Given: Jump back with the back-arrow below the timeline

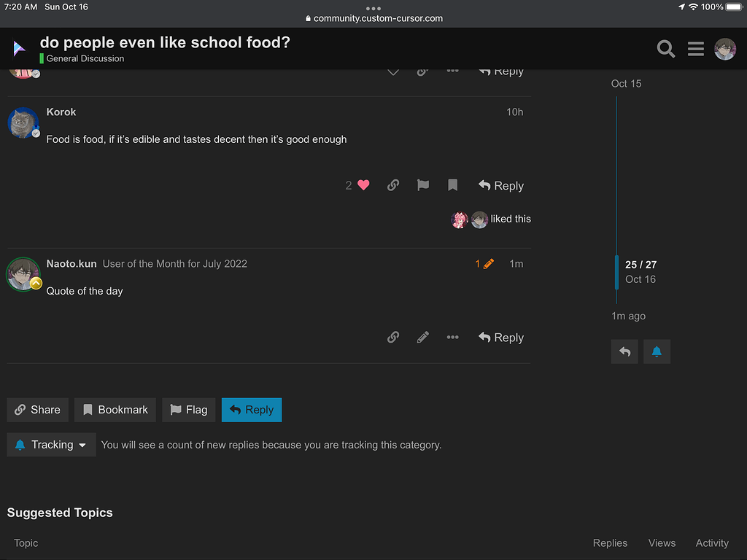Looking at the screenshot, I should click(624, 351).
